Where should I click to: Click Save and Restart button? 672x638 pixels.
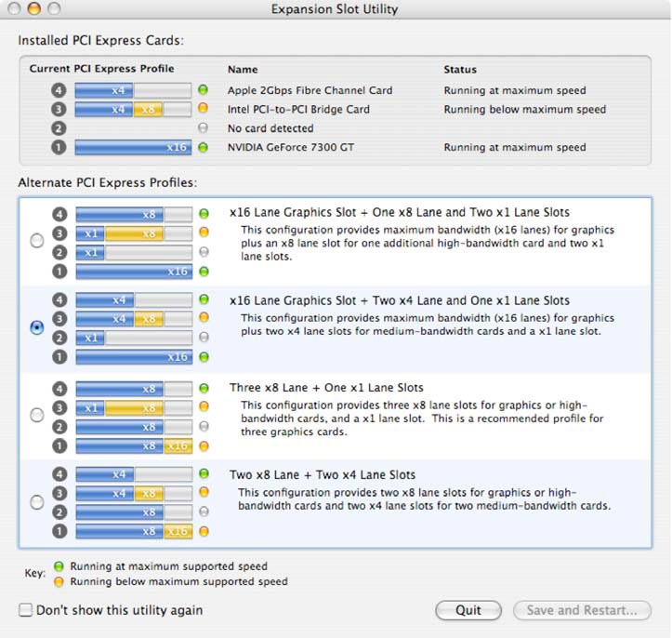click(x=582, y=610)
